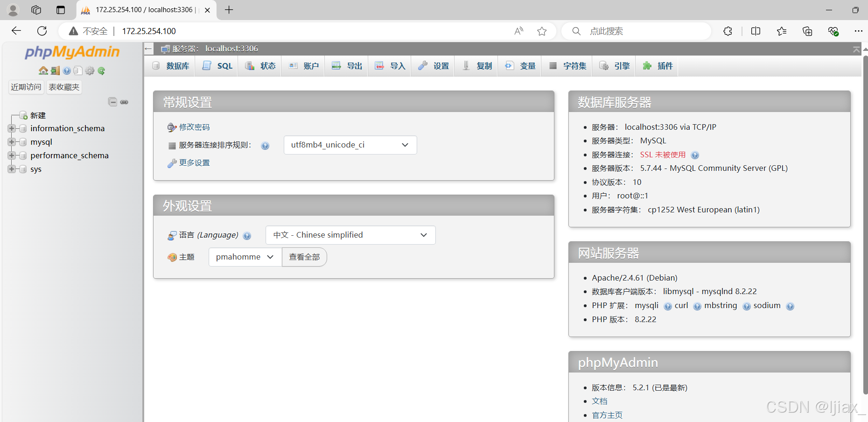Viewport: 868px width, 422px height.
Task: Select the performance_schema database name
Action: click(70, 155)
